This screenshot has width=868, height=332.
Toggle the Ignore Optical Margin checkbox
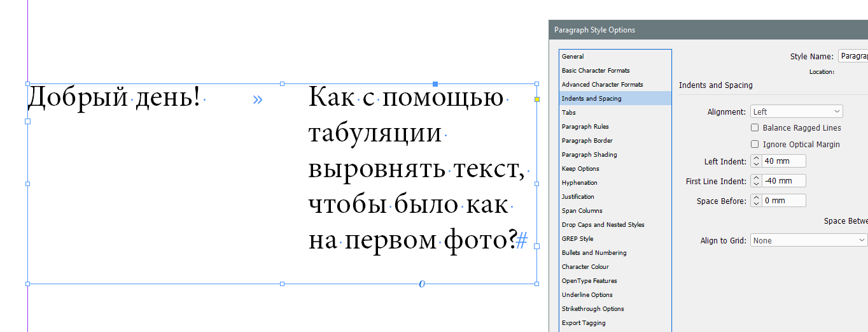(755, 145)
